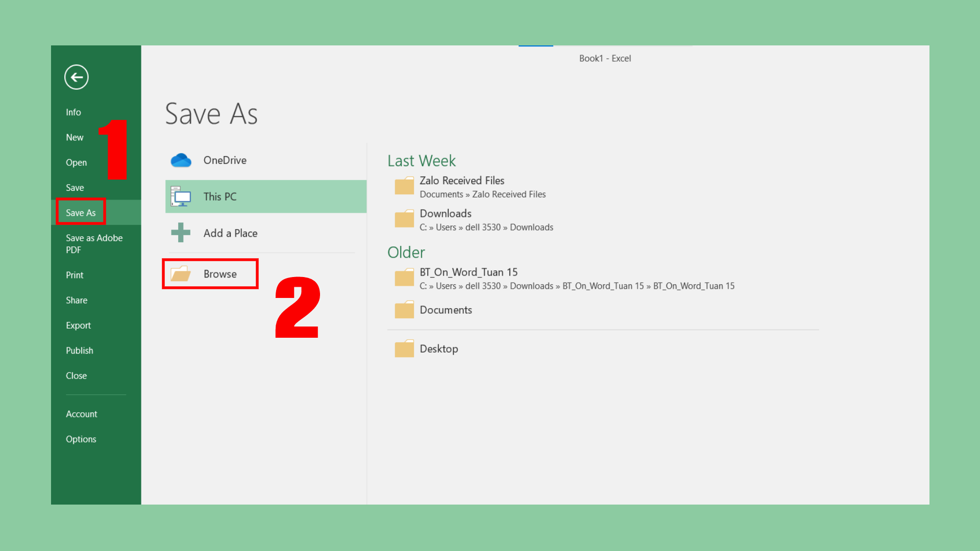Go to the Export page
The width and height of the screenshot is (980, 551).
(x=78, y=325)
